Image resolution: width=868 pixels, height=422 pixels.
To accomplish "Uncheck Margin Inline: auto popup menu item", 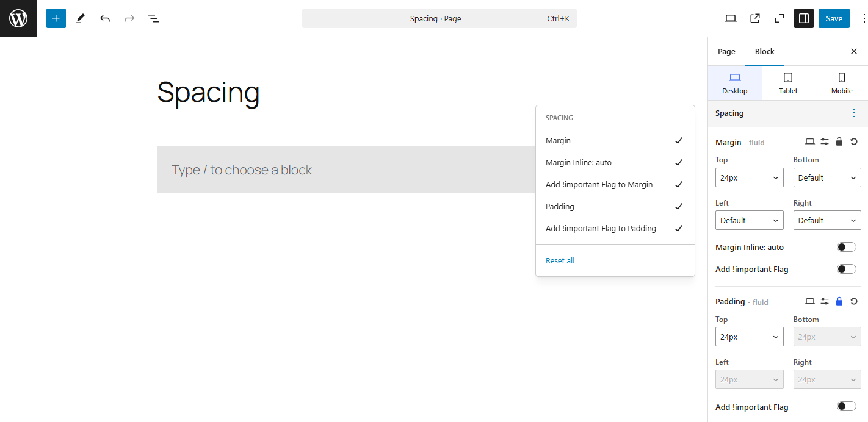I will (615, 162).
